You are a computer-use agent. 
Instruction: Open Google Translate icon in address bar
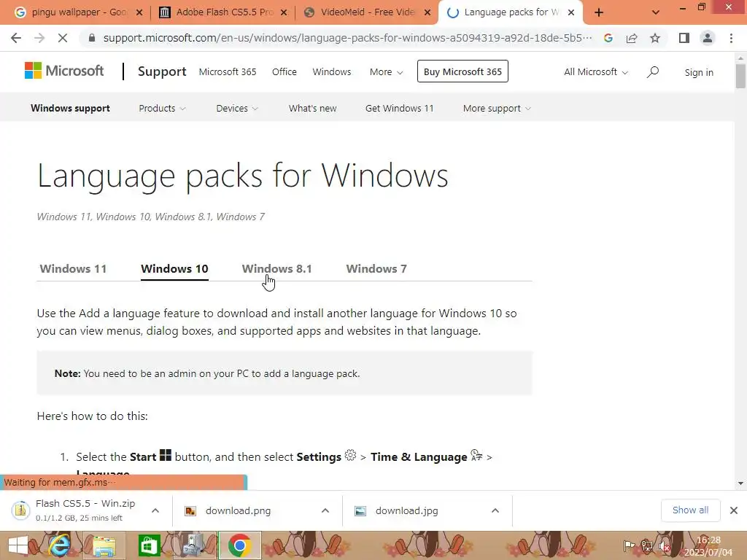pos(608,38)
